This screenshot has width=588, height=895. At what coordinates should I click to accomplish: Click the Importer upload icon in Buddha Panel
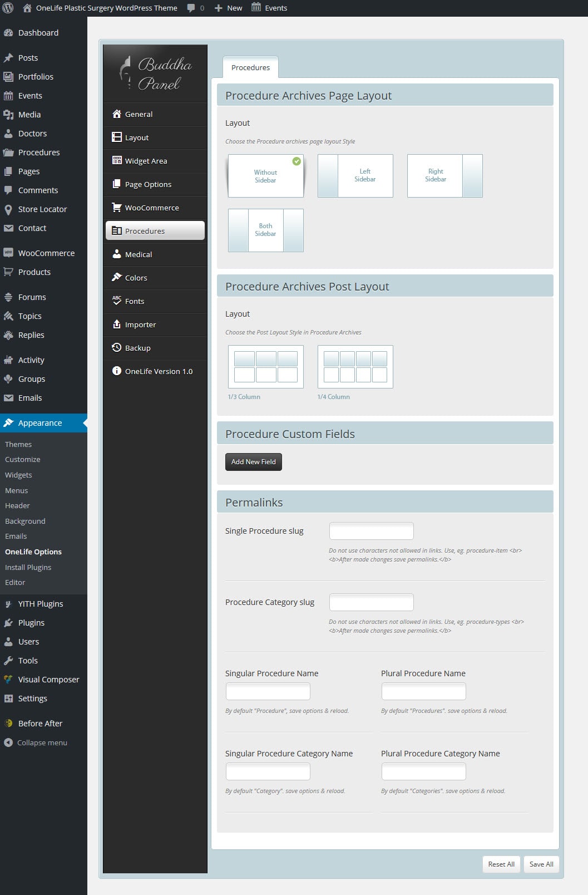(x=117, y=324)
